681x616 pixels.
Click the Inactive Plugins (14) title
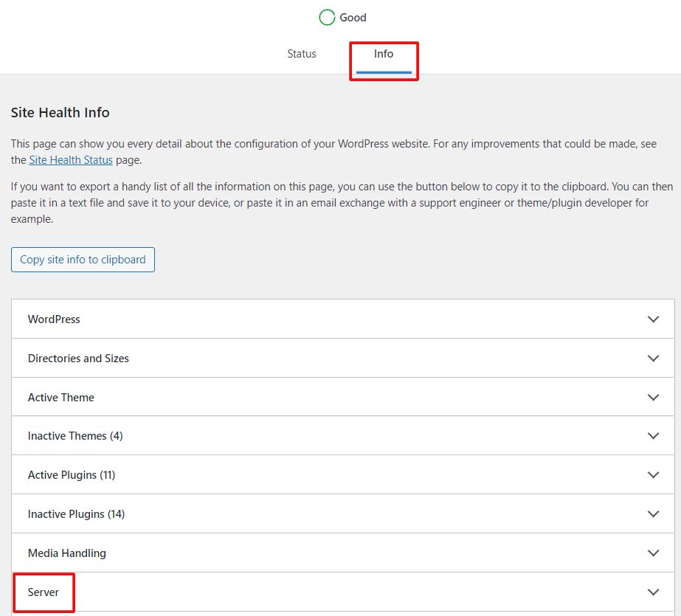tap(76, 513)
